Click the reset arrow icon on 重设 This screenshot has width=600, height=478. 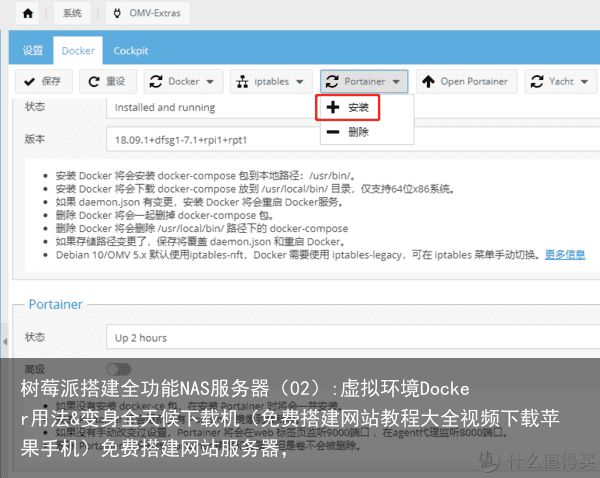[x=94, y=82]
